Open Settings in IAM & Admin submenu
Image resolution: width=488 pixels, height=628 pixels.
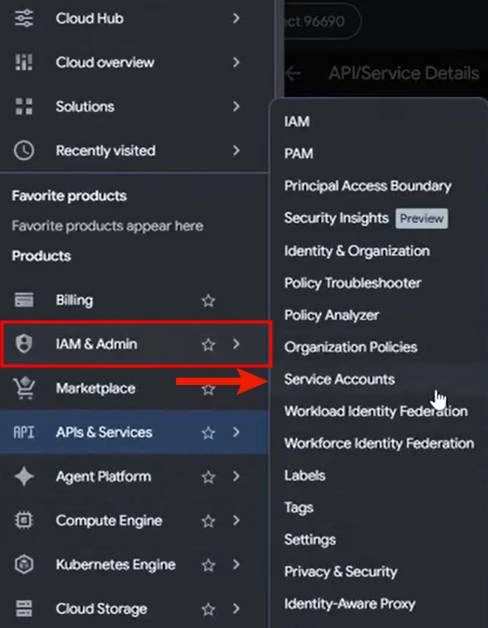coord(310,540)
